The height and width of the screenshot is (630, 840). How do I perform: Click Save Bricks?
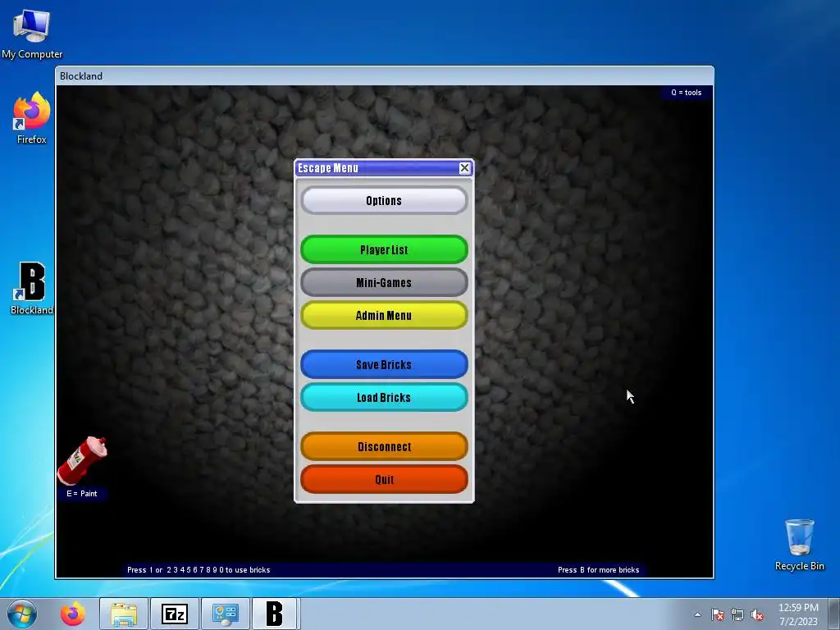(x=384, y=364)
